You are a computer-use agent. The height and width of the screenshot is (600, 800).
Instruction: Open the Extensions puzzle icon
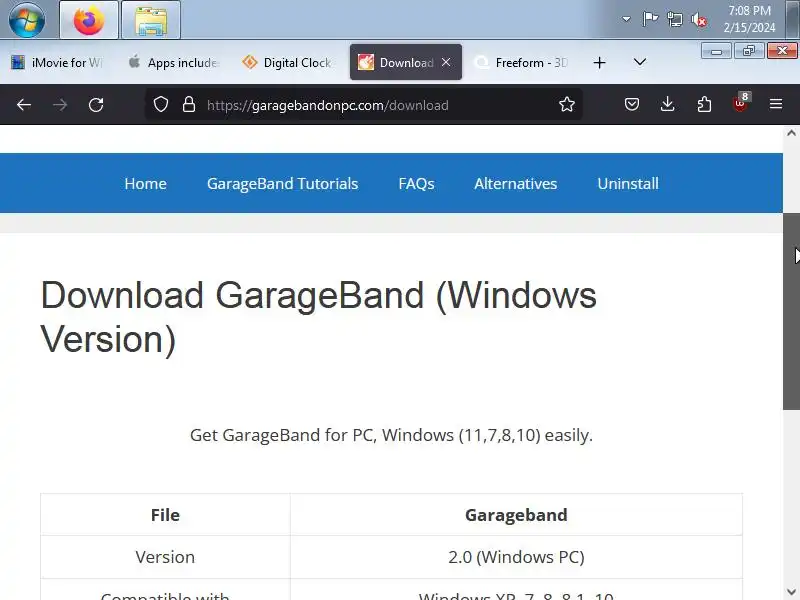coord(704,105)
